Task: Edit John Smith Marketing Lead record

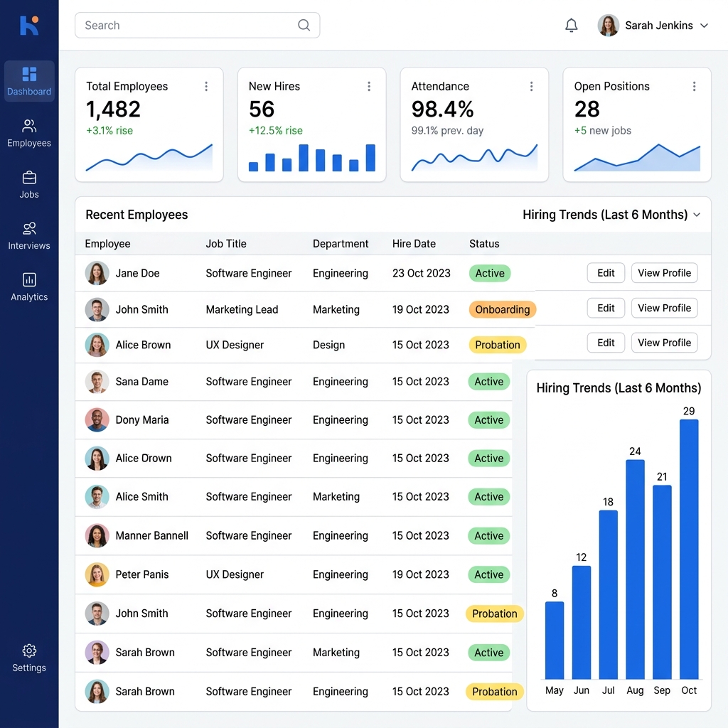Action: point(606,308)
